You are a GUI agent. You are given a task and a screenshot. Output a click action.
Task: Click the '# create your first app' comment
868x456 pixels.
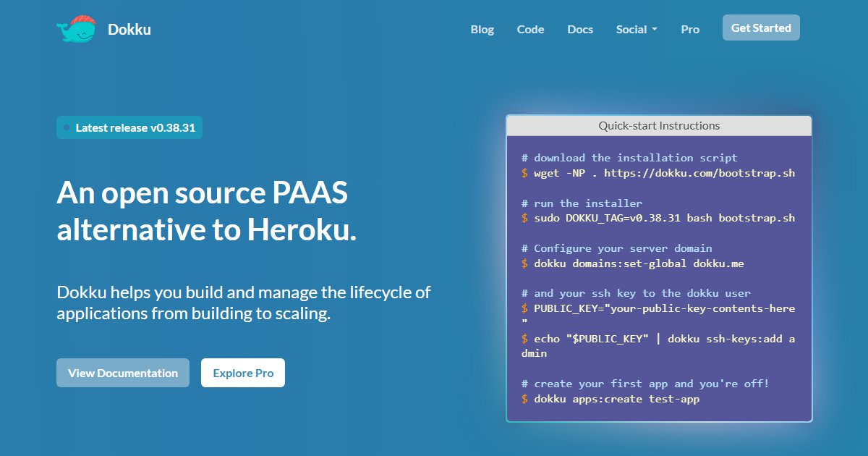point(645,384)
